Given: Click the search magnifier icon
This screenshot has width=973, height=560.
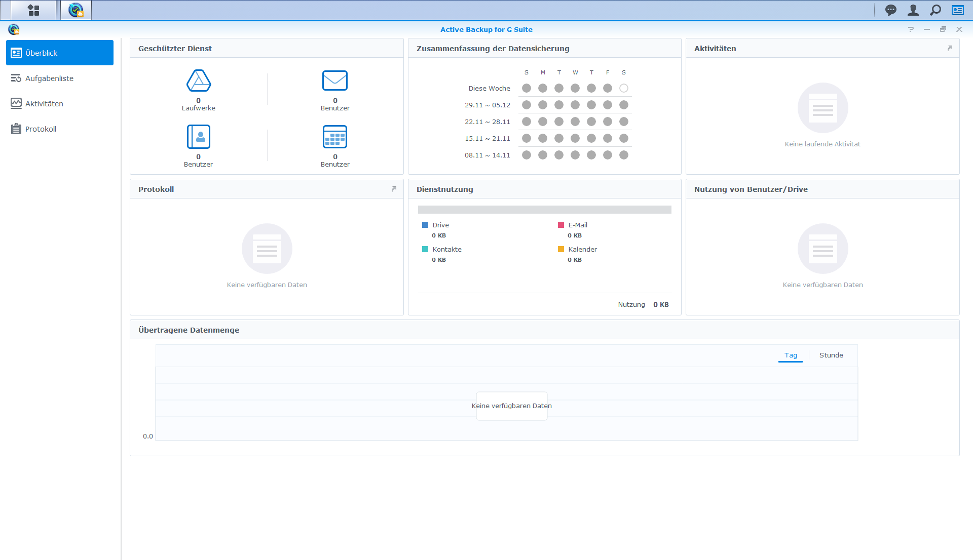Looking at the screenshot, I should [x=935, y=10].
